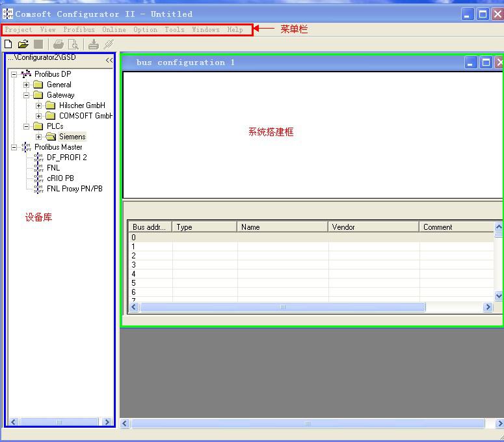
Task: Expand the General folder node
Action: pyautogui.click(x=27, y=85)
